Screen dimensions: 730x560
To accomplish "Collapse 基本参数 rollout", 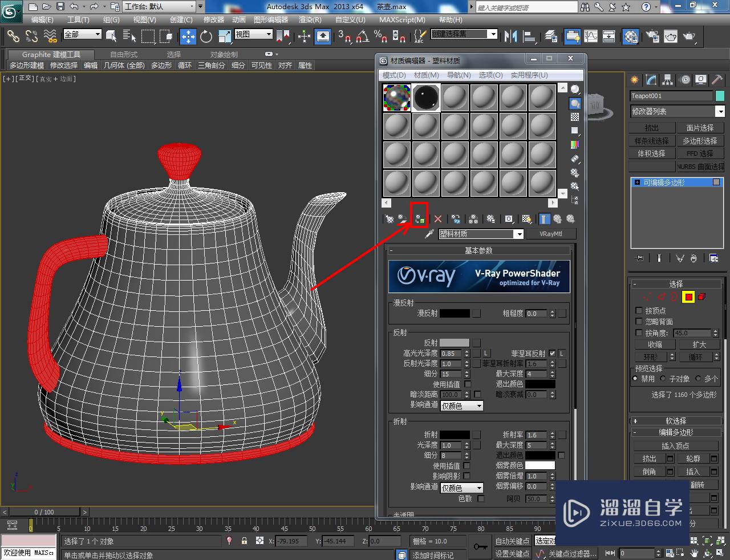I will [x=479, y=250].
